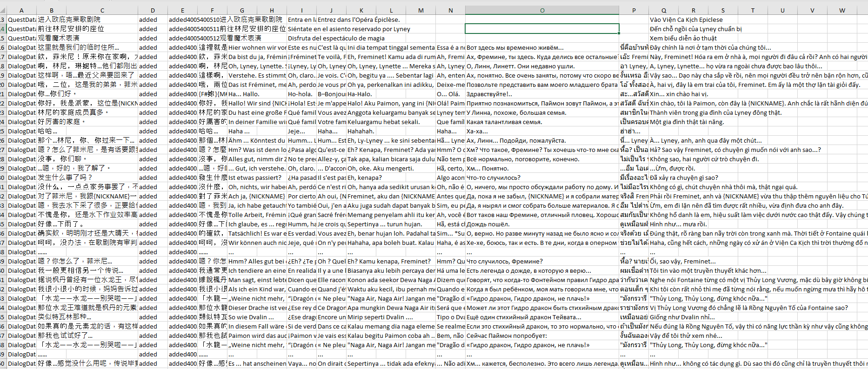Click cell 'Đến chỗ ngồi của Lyney chuẩn bị'

tap(695, 29)
